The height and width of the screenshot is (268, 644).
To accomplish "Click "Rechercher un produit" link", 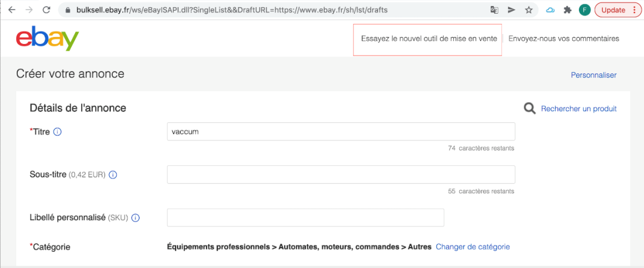I will point(578,109).
